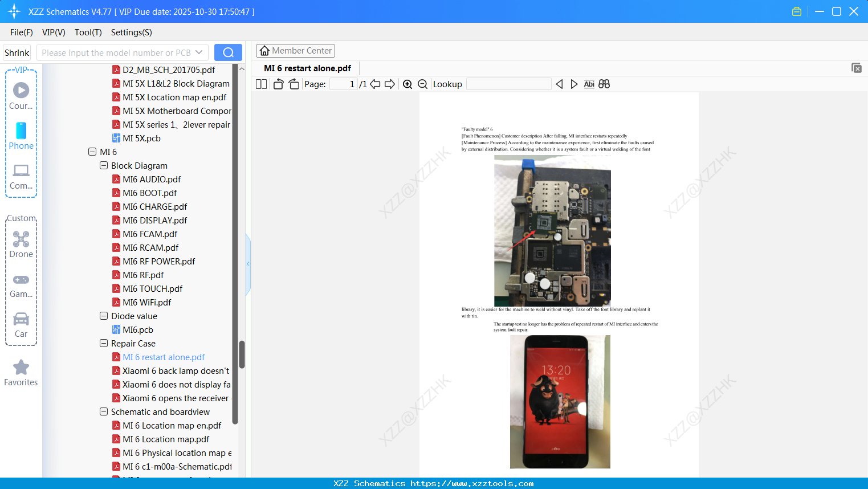This screenshot has height=489, width=868.
Task: Rotate page counterclockwise in PDF toolbar
Action: [278, 84]
